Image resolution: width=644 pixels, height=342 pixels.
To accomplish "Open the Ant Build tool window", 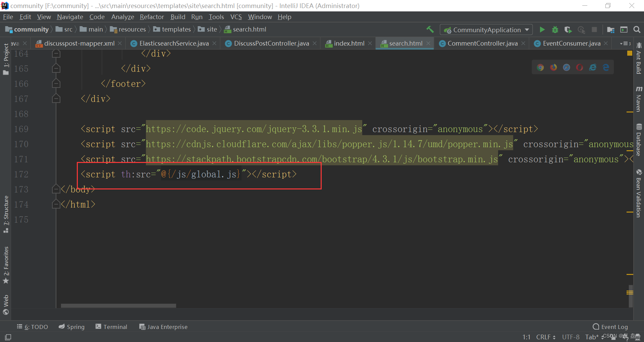I will pos(639,58).
